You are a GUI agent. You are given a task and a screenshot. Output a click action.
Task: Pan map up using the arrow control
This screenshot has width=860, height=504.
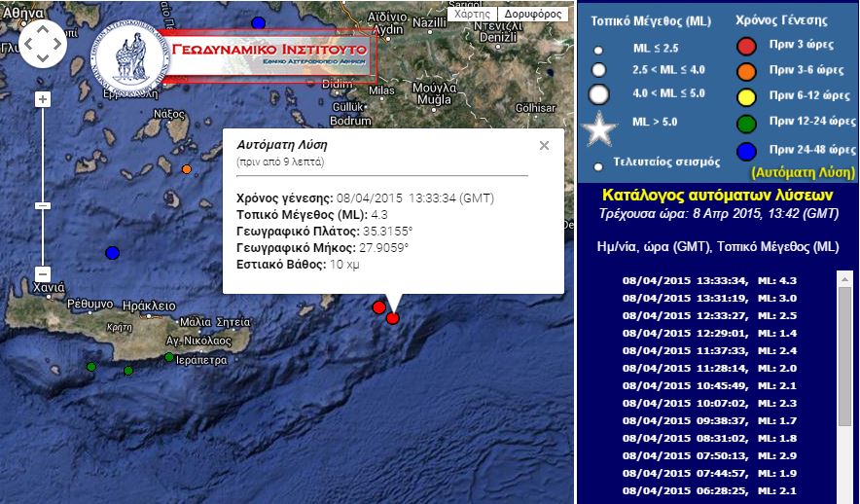43,30
